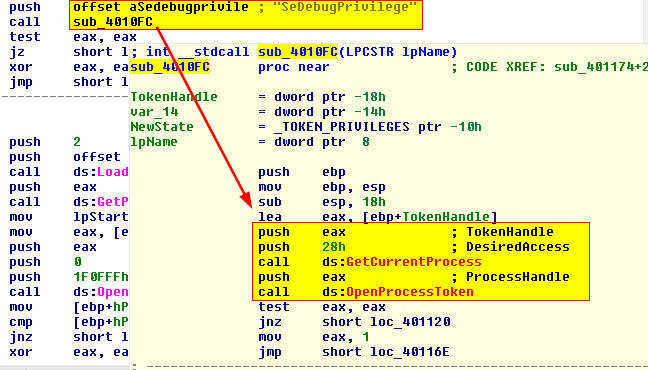
Task: Select the var_14 stack variable
Action: click(154, 112)
